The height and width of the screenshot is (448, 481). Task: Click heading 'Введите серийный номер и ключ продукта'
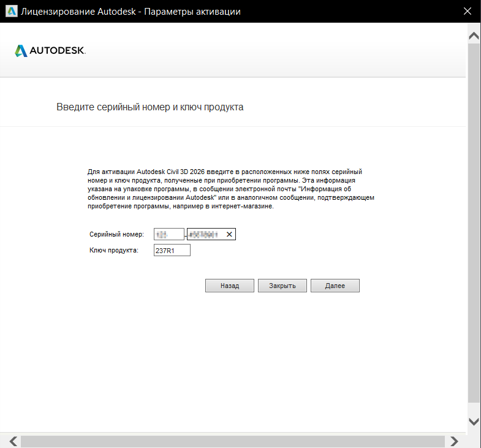(150, 107)
